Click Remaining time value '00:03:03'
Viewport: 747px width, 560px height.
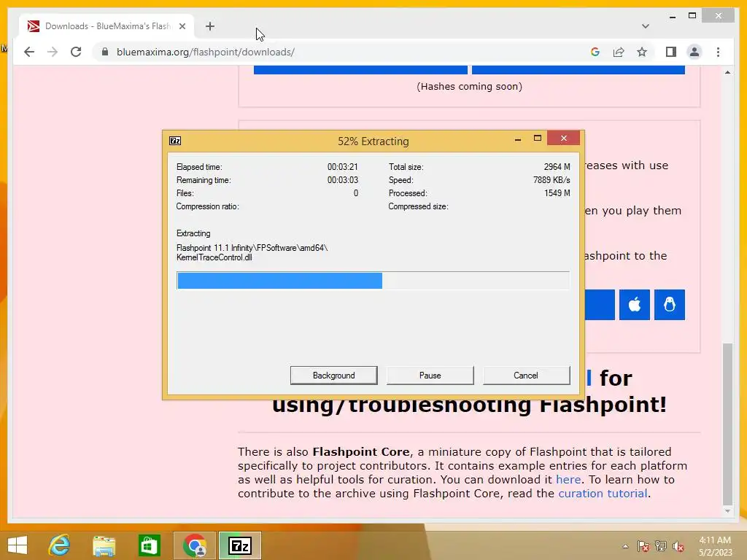click(342, 180)
